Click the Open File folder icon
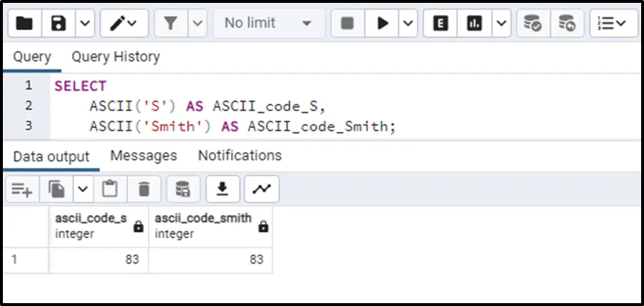Screen dimensions: 644x306 click(x=24, y=24)
